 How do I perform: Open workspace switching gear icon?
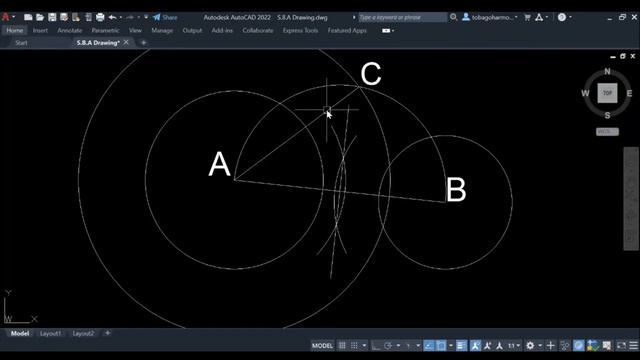(x=530, y=346)
